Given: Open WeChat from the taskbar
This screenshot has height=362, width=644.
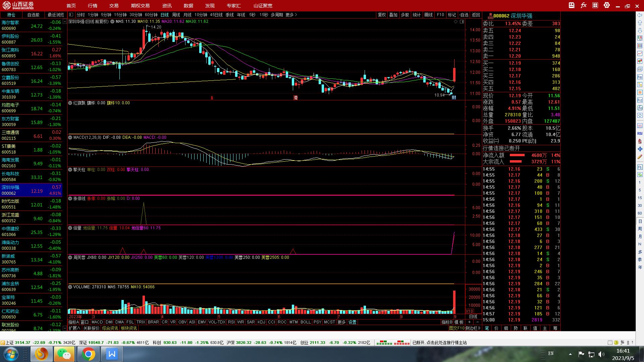Looking at the screenshot, I should pyautogui.click(x=64, y=354).
